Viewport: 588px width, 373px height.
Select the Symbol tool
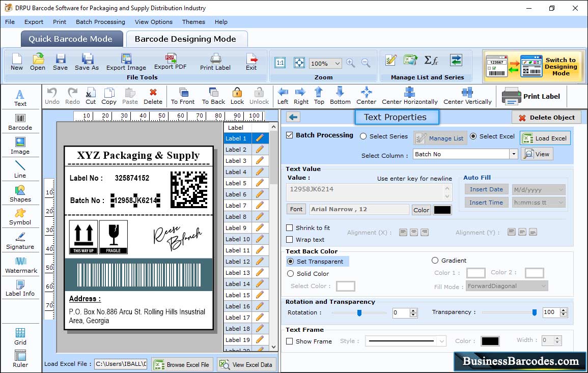pyautogui.click(x=20, y=217)
